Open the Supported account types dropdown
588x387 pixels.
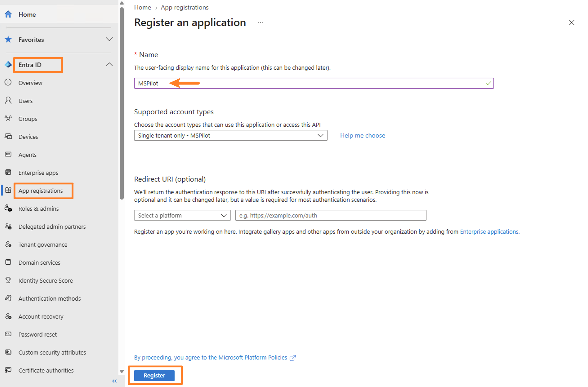point(231,136)
